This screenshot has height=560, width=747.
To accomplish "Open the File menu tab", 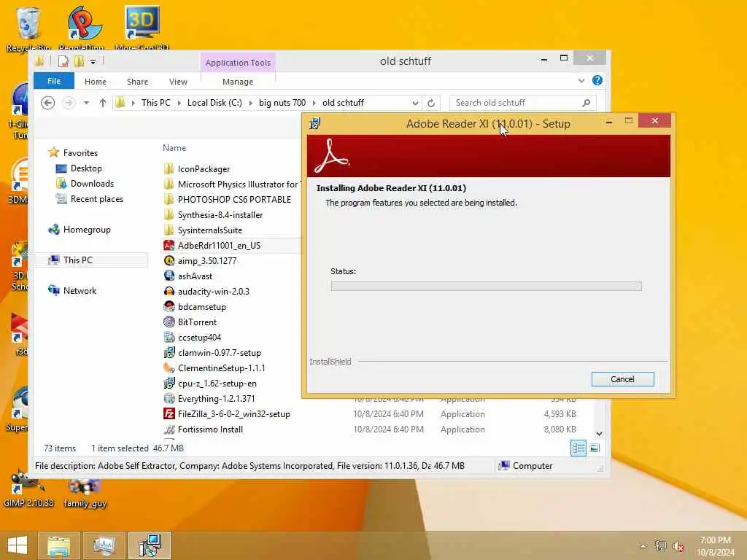I will [54, 81].
